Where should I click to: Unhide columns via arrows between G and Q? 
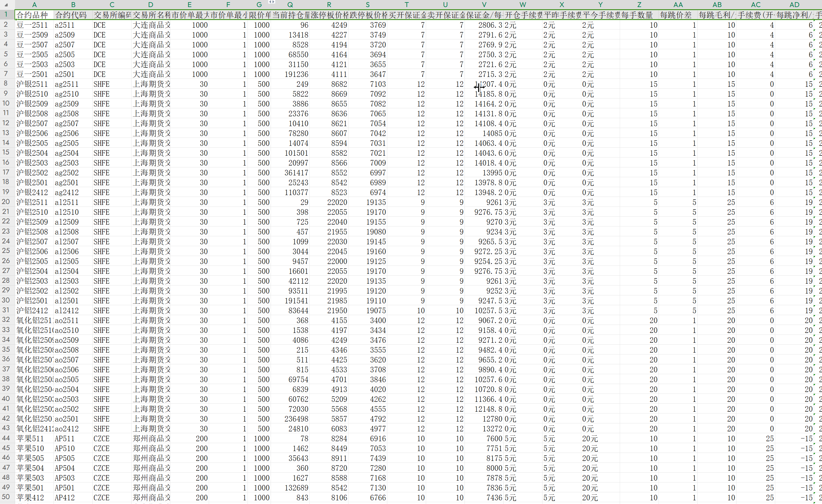tap(272, 2)
